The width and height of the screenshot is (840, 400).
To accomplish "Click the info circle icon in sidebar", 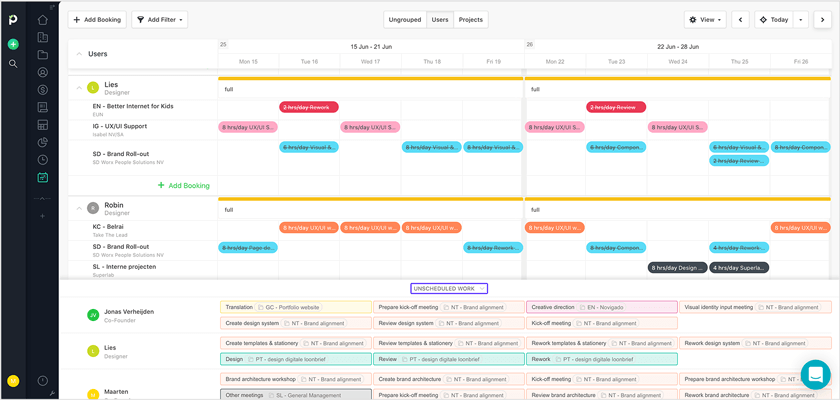I will [43, 381].
